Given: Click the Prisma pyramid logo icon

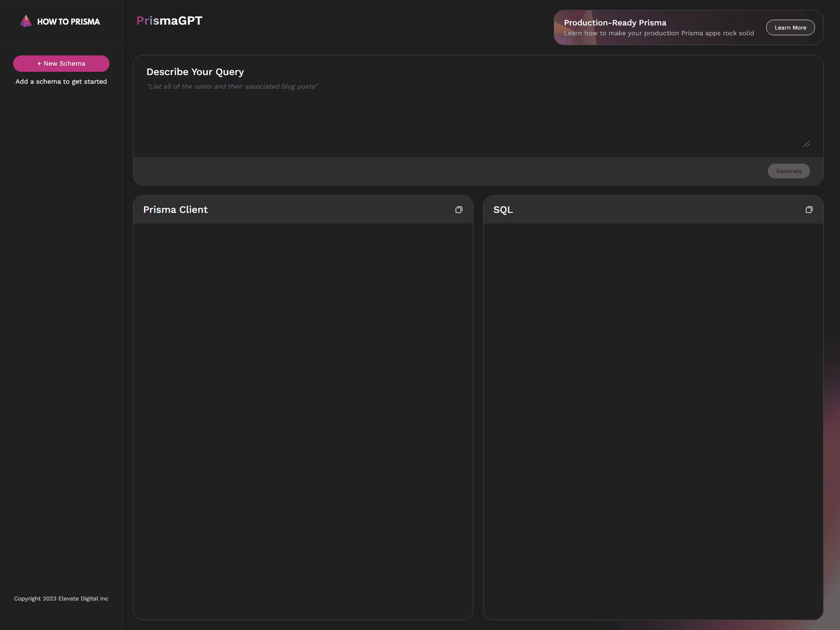Looking at the screenshot, I should tap(26, 21).
